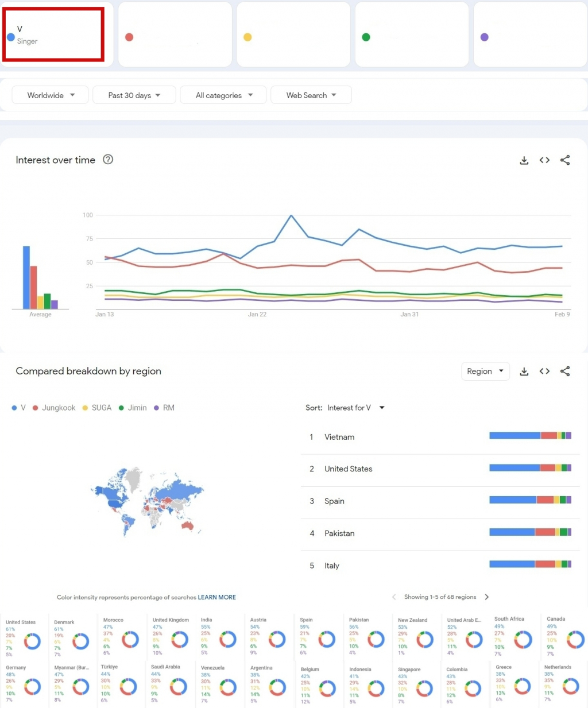Click the South Africa donut chart
The height and width of the screenshot is (708, 588).
tap(523, 639)
